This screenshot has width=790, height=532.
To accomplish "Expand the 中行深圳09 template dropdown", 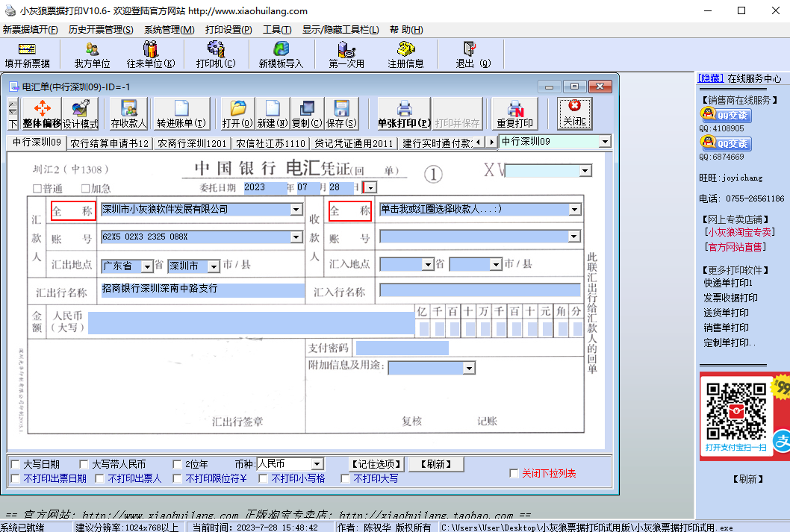I will pyautogui.click(x=605, y=142).
